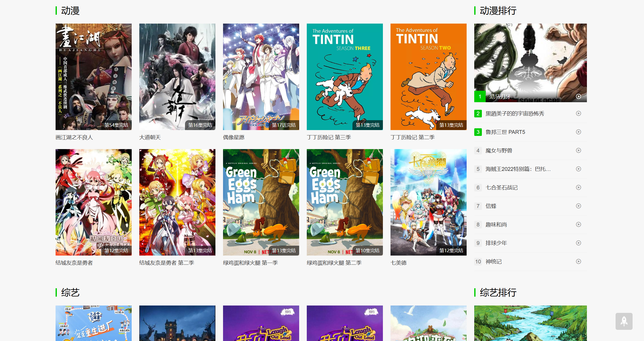Click the 动漫 section heading
This screenshot has width=644, height=341.
[x=70, y=11]
